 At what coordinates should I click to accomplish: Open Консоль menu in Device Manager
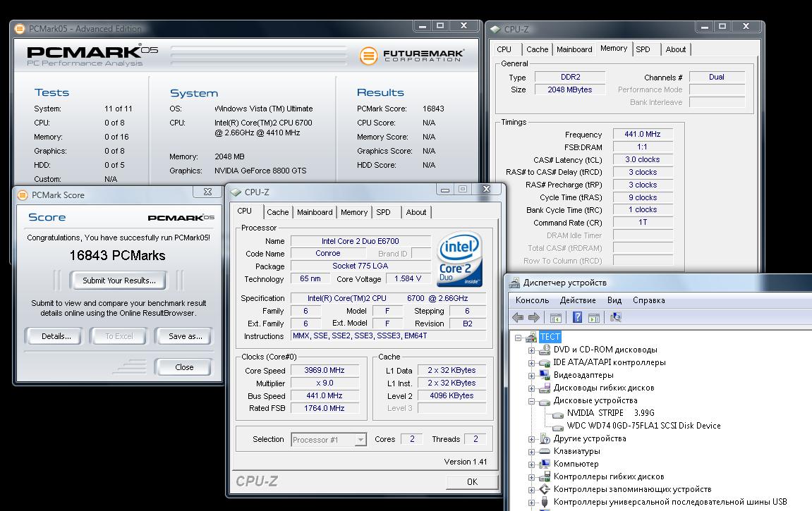point(532,300)
